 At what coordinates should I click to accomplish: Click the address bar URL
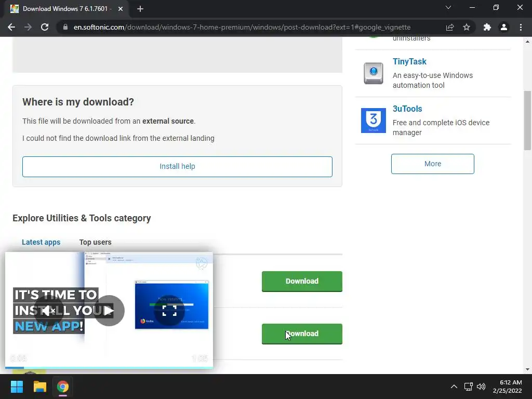click(242, 27)
